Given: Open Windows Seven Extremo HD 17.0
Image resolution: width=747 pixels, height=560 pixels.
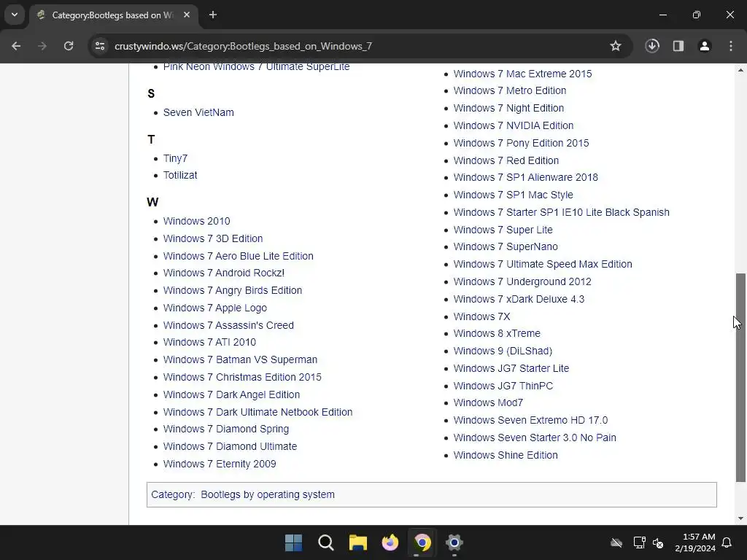Looking at the screenshot, I should [x=530, y=421].
